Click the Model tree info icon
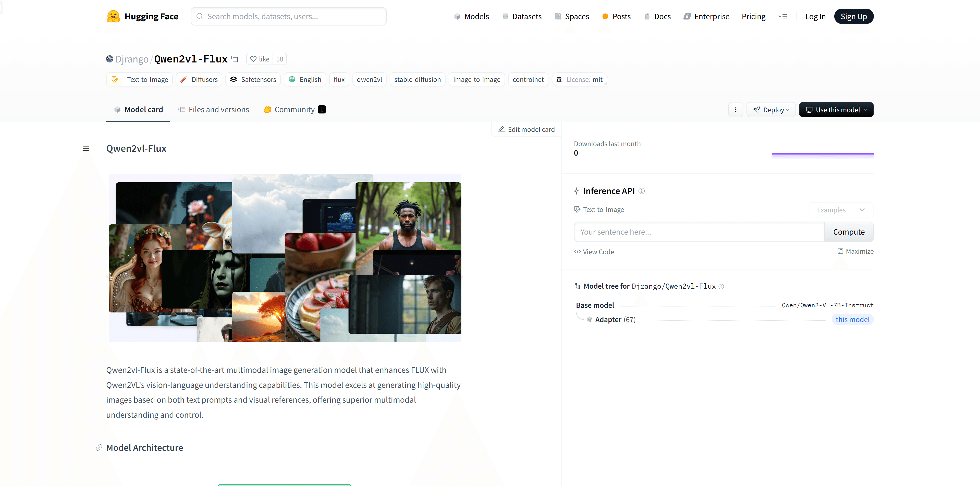980x486 pixels. tap(721, 287)
